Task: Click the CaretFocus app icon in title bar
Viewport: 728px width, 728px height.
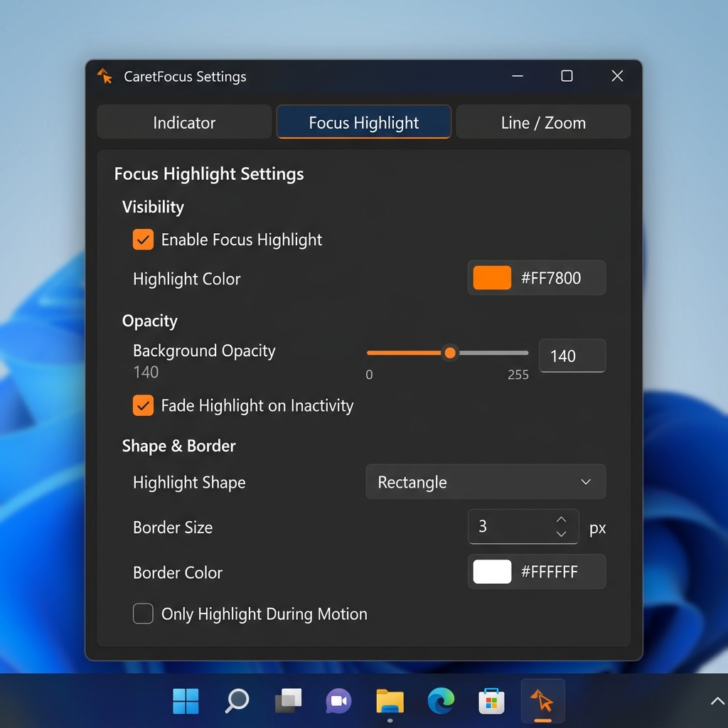Action: pos(105,75)
